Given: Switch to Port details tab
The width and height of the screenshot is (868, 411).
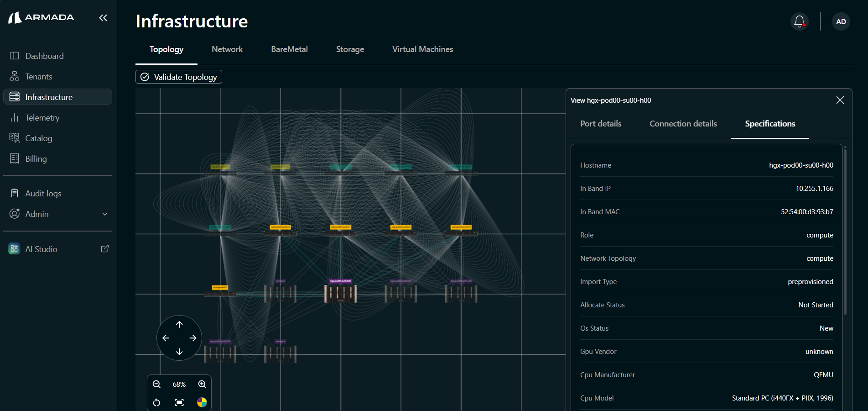Looking at the screenshot, I should tap(601, 124).
